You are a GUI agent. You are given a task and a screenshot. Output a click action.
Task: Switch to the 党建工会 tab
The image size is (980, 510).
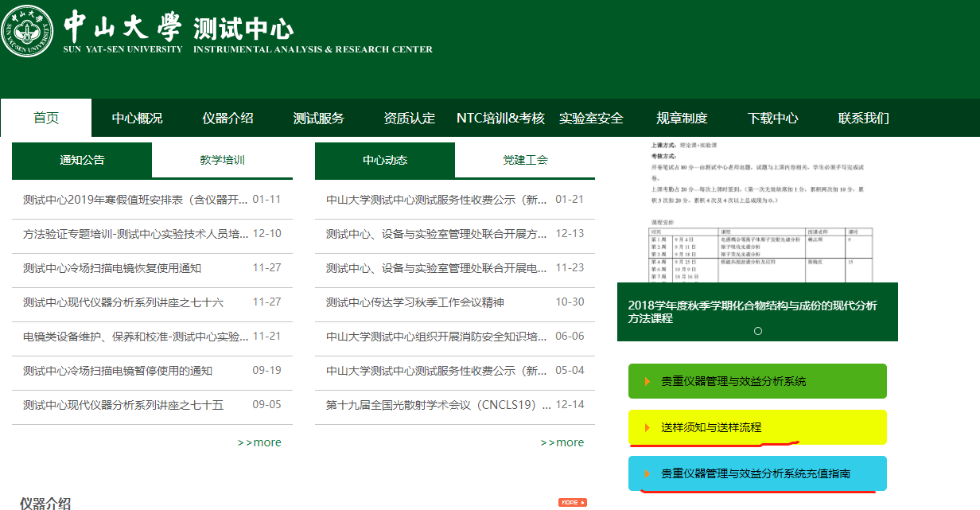(x=525, y=160)
